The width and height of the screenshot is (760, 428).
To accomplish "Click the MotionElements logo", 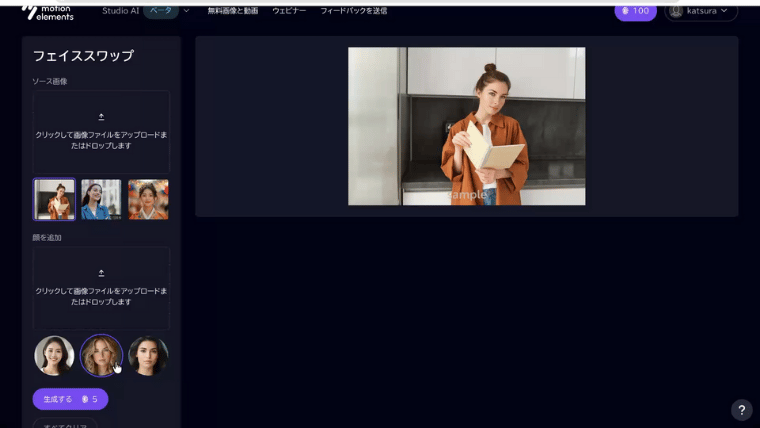I will (x=48, y=11).
